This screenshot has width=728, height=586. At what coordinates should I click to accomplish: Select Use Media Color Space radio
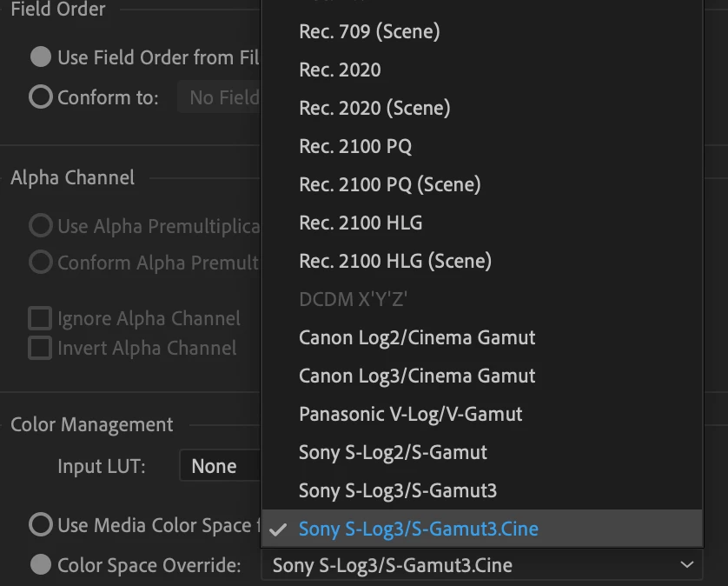click(40, 524)
